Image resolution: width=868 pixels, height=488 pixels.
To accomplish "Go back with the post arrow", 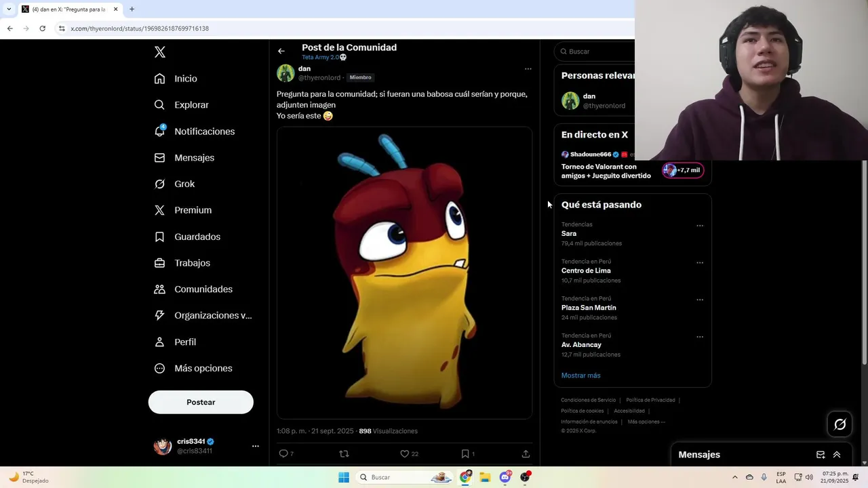I will (x=281, y=51).
